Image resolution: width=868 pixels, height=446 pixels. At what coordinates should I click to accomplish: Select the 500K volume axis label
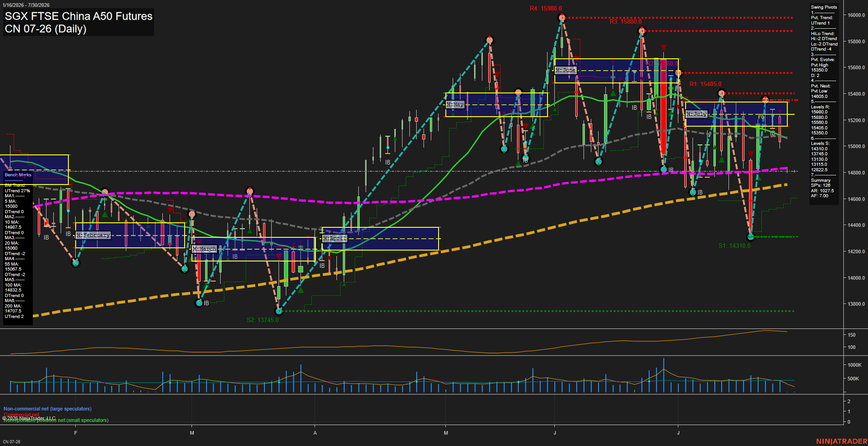(x=853, y=379)
